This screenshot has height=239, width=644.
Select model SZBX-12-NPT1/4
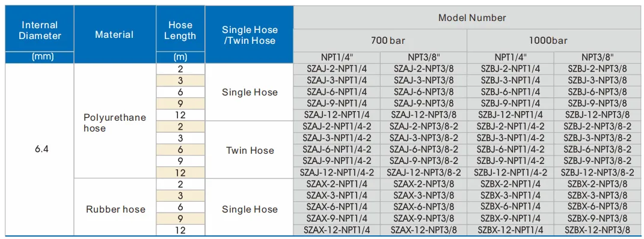pos(511,230)
